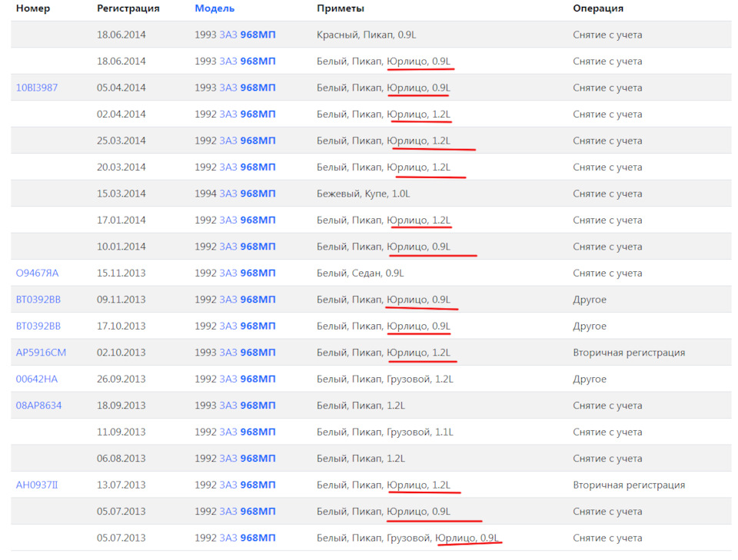Select the date 05.04.2014

pyautogui.click(x=121, y=88)
